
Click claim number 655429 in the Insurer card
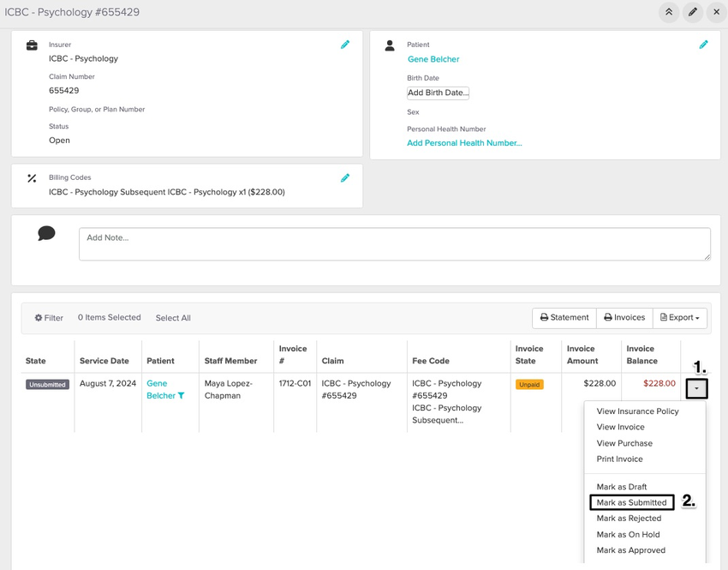(x=63, y=91)
